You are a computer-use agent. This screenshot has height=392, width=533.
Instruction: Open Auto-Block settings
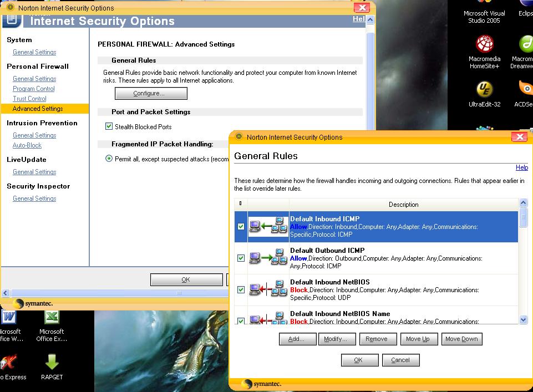(27, 145)
